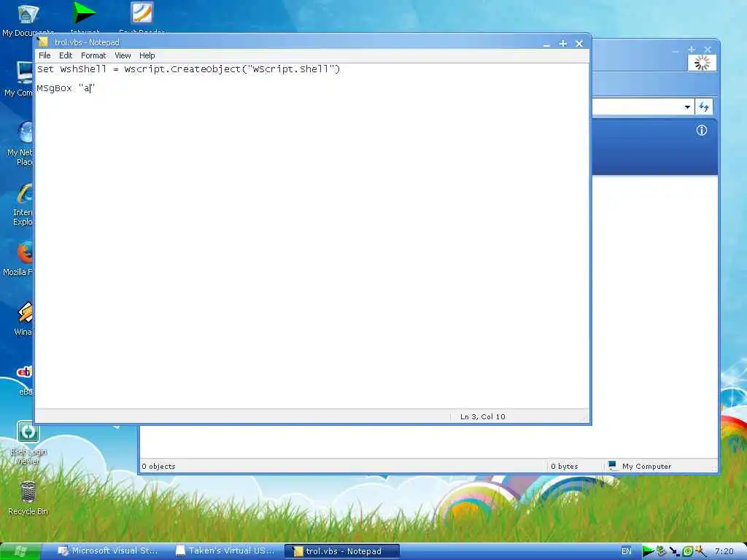Click the green square tray icon
The height and width of the screenshot is (560, 747).
687,551
